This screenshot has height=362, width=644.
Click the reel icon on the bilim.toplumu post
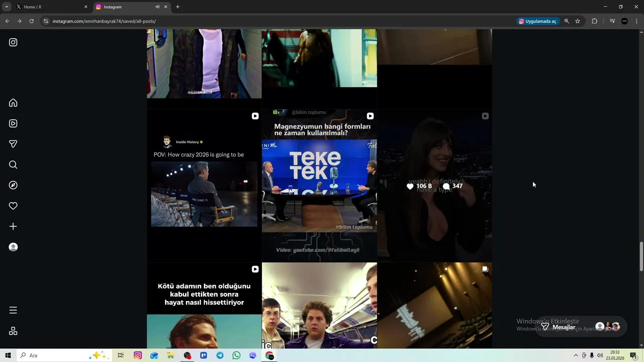tap(370, 116)
